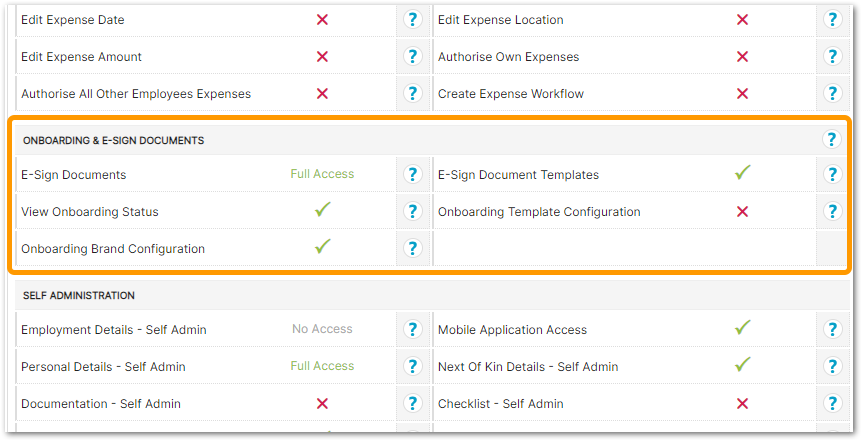The image size is (862, 441).
Task: Change E-Sign Documents Full Access level
Action: [322, 174]
